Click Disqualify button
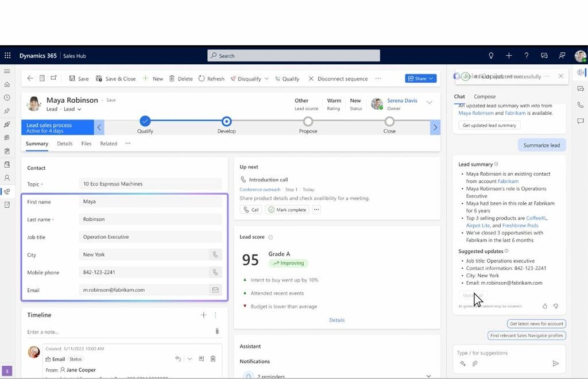The image size is (588, 379). pyautogui.click(x=246, y=78)
